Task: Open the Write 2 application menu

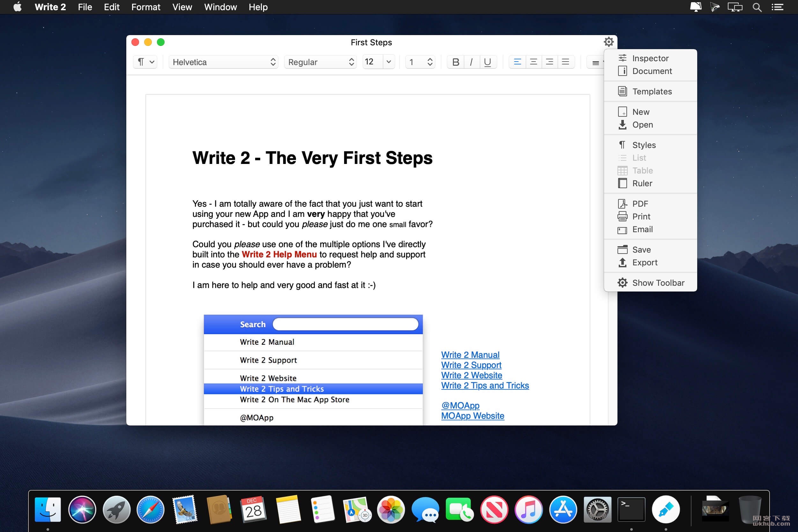Action: click(50, 7)
